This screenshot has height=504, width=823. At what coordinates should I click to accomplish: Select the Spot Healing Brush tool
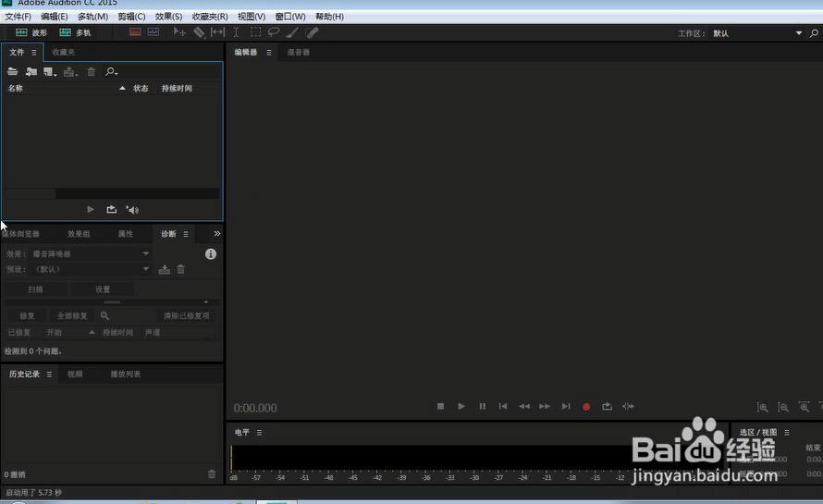[312, 32]
